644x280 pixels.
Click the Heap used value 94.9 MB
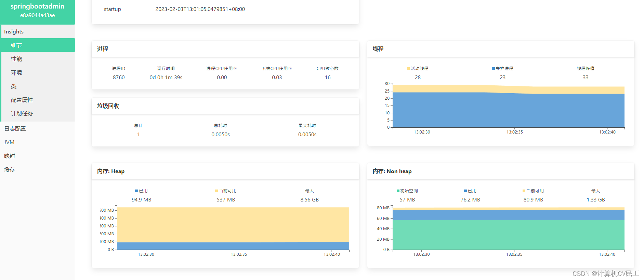pyautogui.click(x=142, y=200)
